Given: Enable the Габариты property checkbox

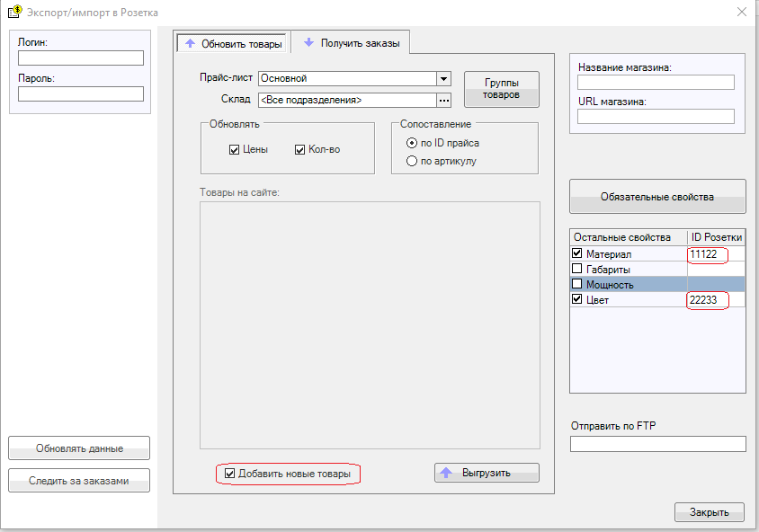Looking at the screenshot, I should pyautogui.click(x=577, y=270).
